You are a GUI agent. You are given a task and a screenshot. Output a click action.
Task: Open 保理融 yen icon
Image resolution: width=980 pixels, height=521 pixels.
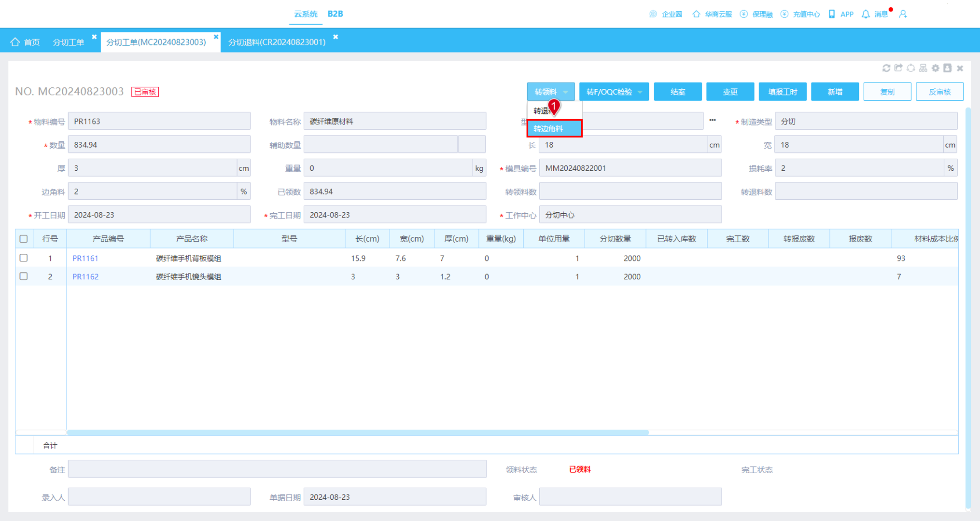point(743,14)
